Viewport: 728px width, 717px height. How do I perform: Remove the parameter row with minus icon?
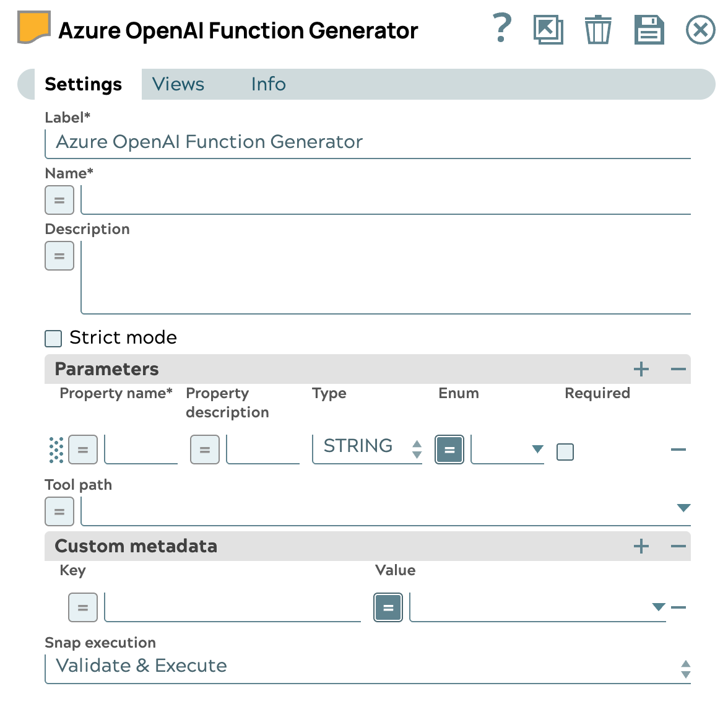pyautogui.click(x=678, y=450)
